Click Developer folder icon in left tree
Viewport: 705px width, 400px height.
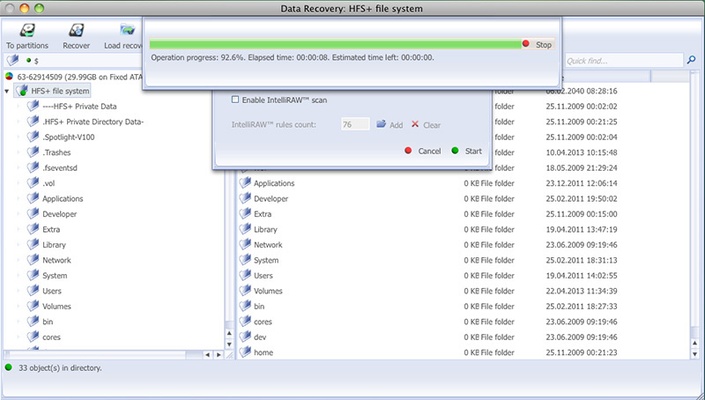(32, 213)
